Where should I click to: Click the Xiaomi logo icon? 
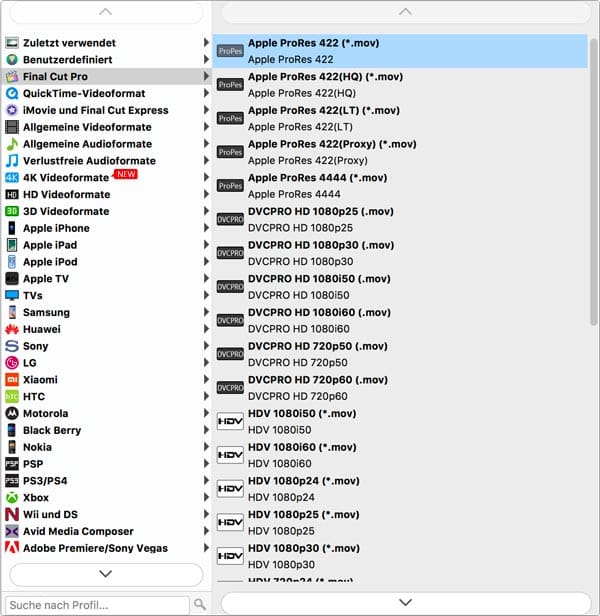click(x=12, y=380)
